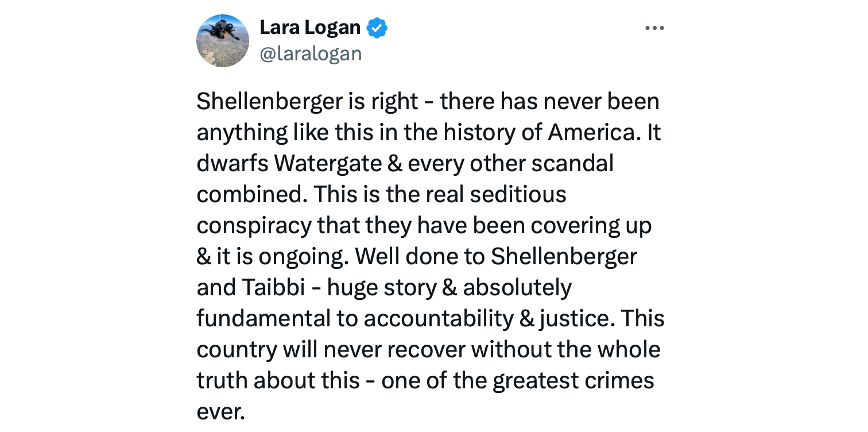Click the Lara Logan display name
This screenshot has width=868, height=432.
click(x=309, y=27)
